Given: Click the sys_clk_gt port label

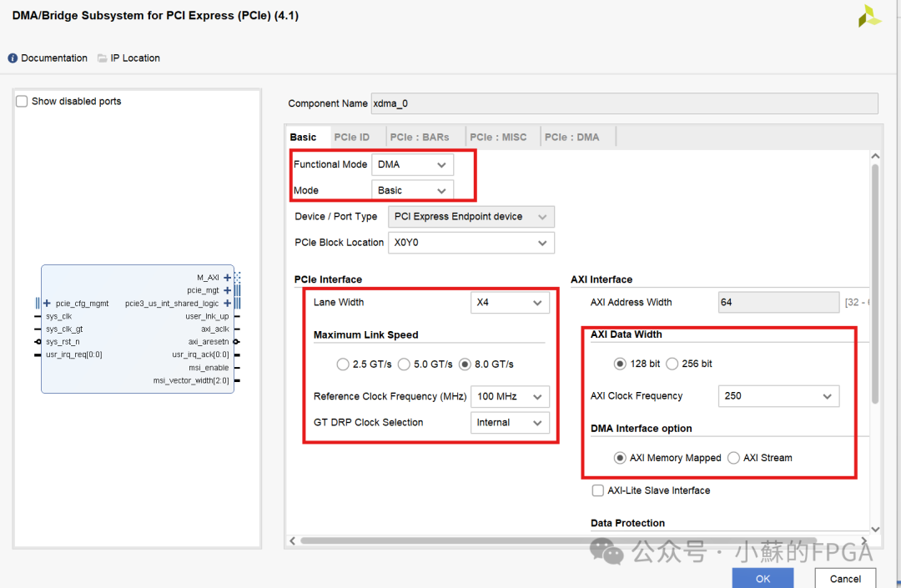Looking at the screenshot, I should pos(64,329).
